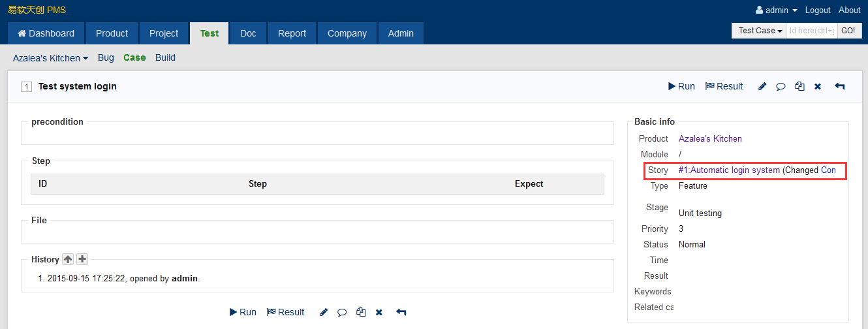Switch to the Project tab
Screen dimensions: 868x329
click(x=163, y=33)
